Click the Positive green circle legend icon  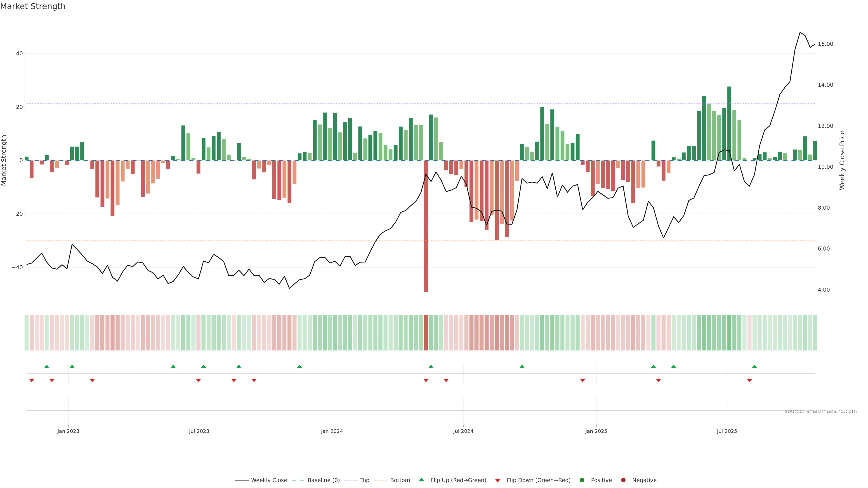(x=582, y=480)
